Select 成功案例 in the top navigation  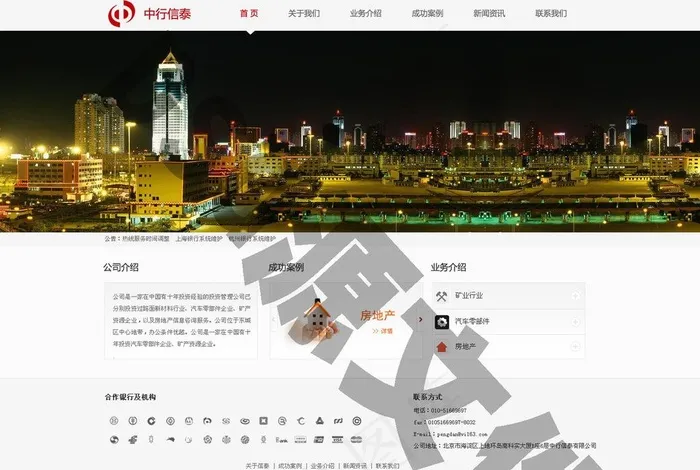coord(427,14)
